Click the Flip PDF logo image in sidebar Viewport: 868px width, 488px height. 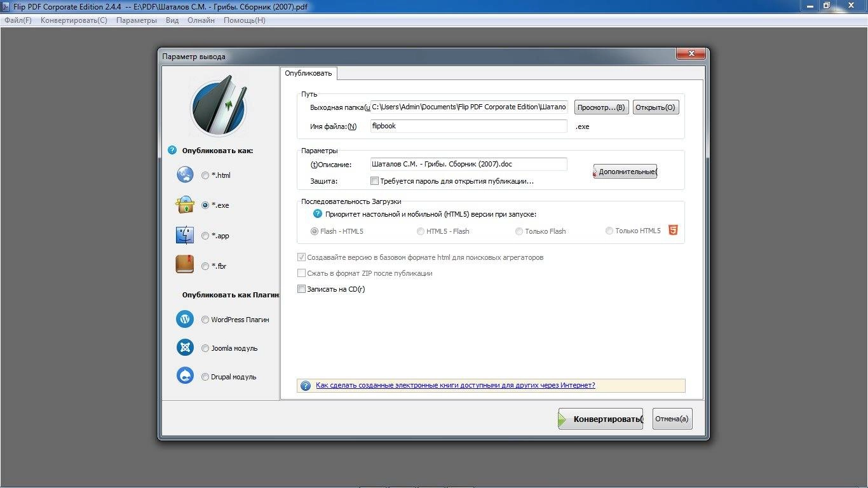pos(219,107)
